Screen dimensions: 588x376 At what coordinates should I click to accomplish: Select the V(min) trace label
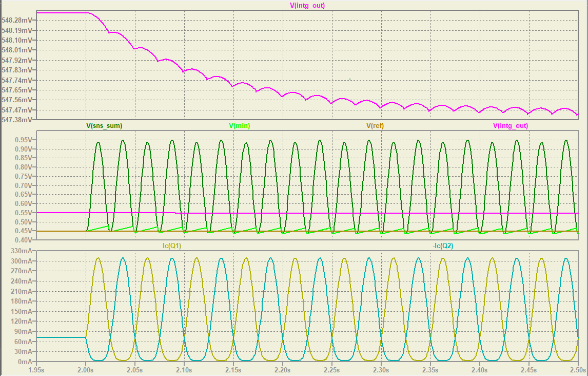(239, 125)
